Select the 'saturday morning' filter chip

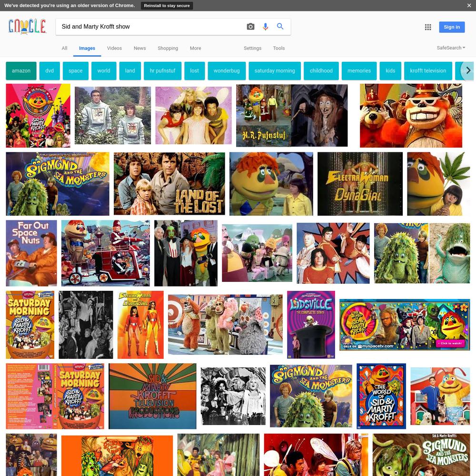click(x=275, y=71)
